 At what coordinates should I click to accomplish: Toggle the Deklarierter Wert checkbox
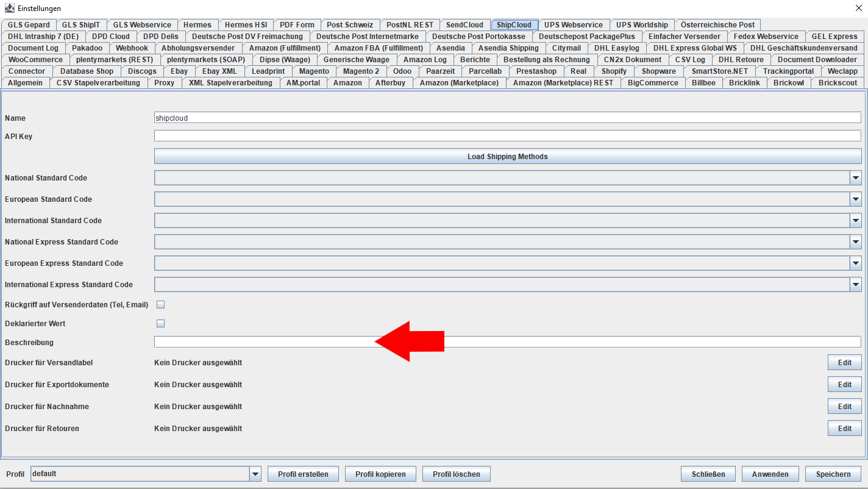point(161,323)
